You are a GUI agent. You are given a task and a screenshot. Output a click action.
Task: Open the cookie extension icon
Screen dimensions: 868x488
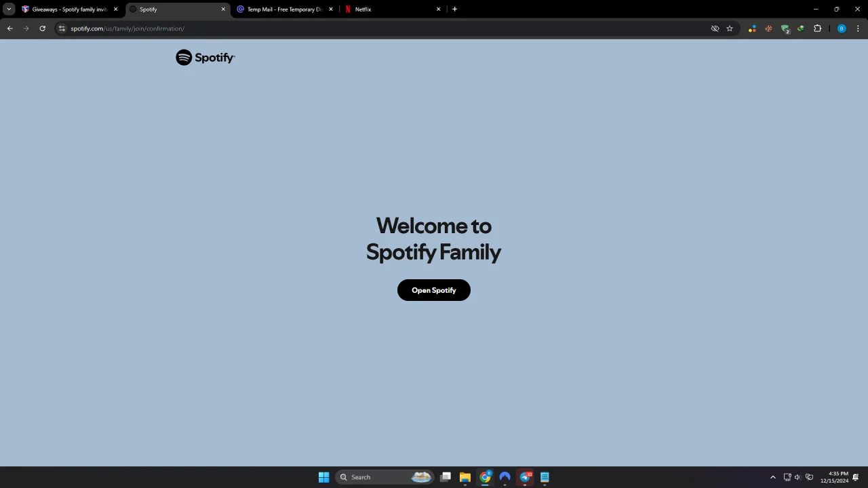click(x=768, y=28)
